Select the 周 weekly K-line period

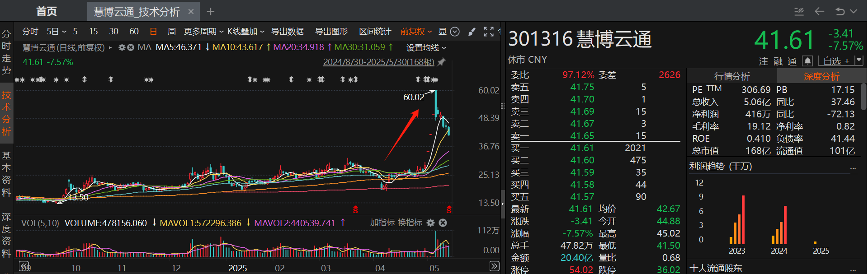pyautogui.click(x=171, y=32)
